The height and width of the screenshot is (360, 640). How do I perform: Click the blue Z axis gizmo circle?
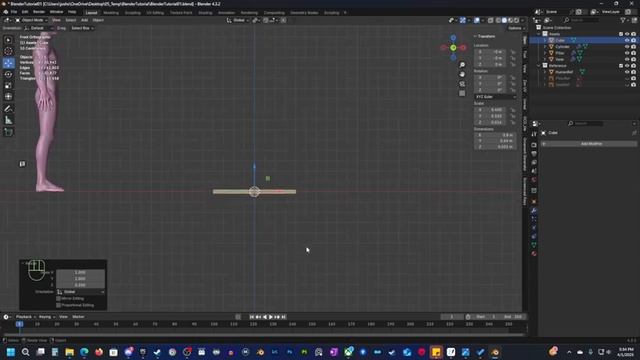[453, 38]
